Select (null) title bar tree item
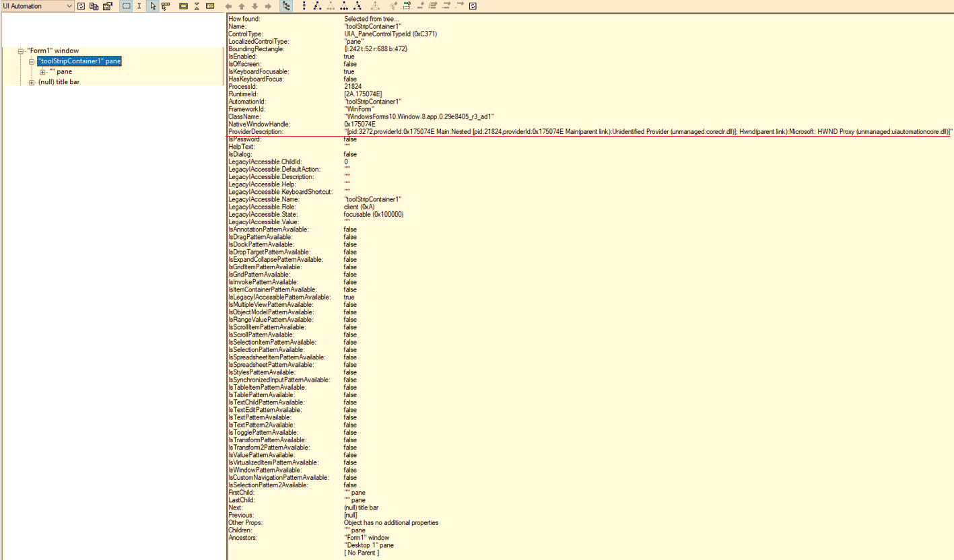The height and width of the screenshot is (560, 954). [59, 82]
